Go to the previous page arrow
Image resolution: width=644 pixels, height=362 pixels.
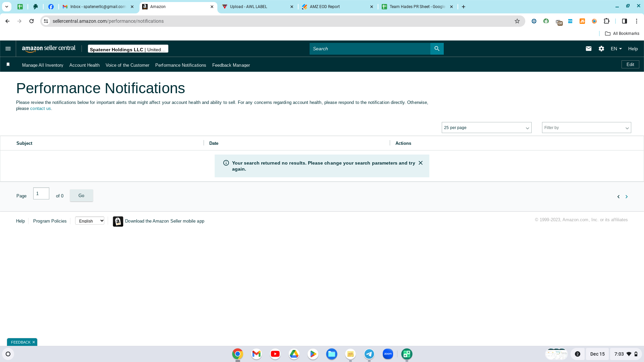point(619,197)
